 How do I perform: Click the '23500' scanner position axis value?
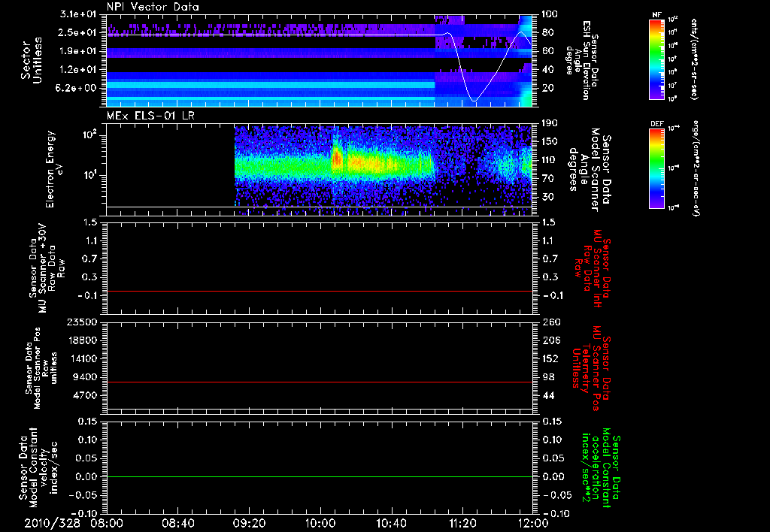point(82,322)
